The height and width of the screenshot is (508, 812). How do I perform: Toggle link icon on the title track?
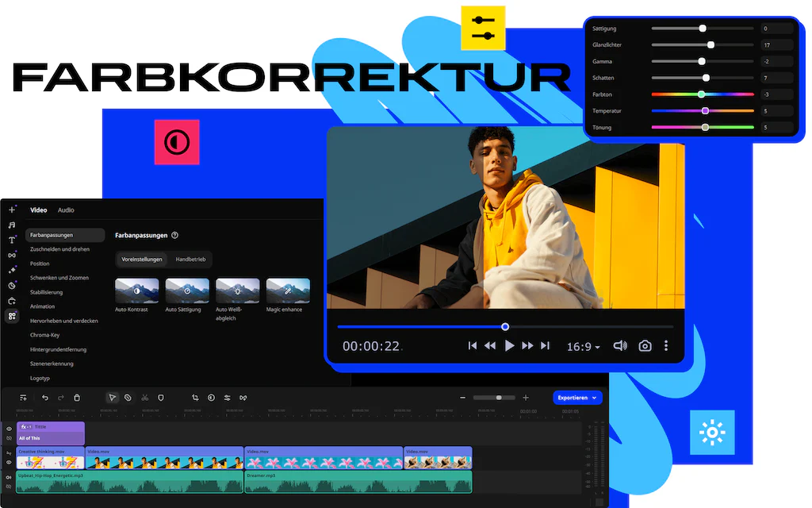pyautogui.click(x=9, y=438)
